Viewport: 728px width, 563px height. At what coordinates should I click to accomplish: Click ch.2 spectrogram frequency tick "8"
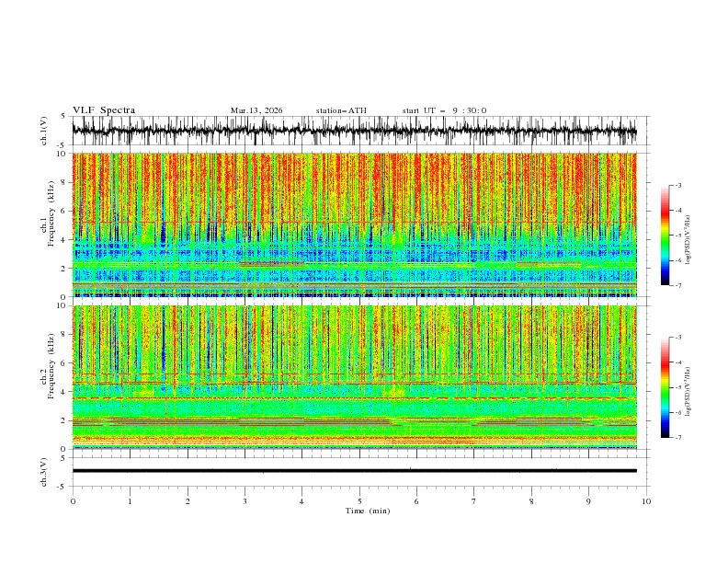pyautogui.click(x=63, y=335)
